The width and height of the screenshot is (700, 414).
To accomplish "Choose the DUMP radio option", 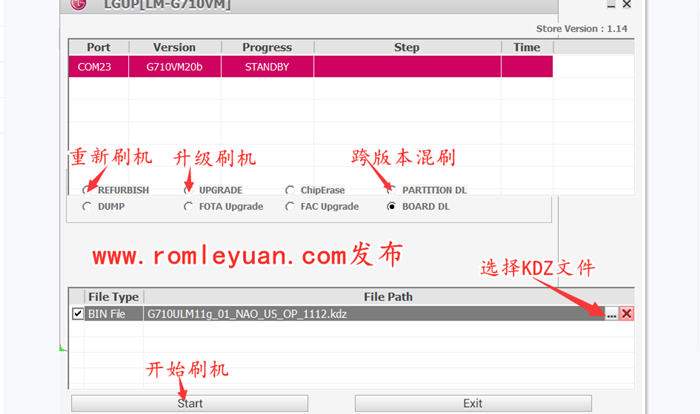I will [x=87, y=207].
